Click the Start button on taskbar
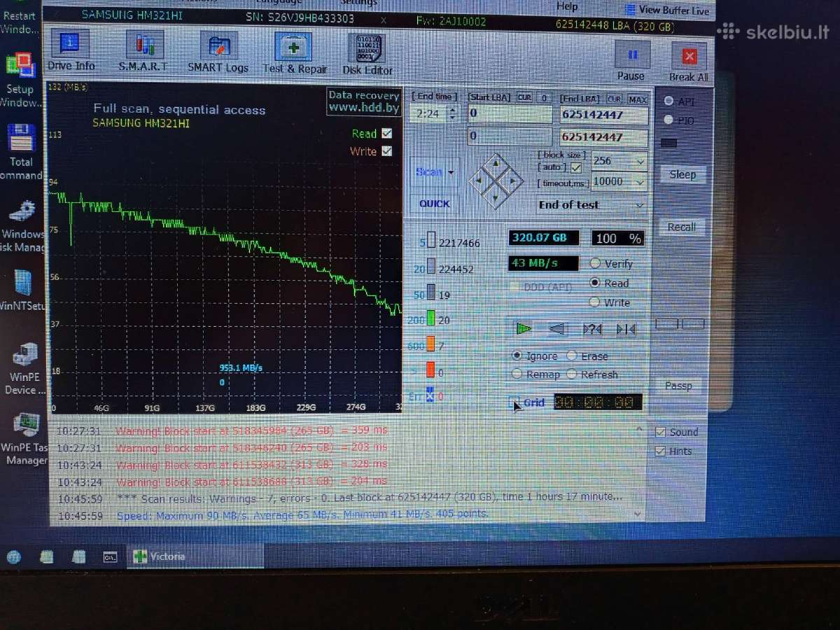This screenshot has width=840, height=630. (13, 557)
